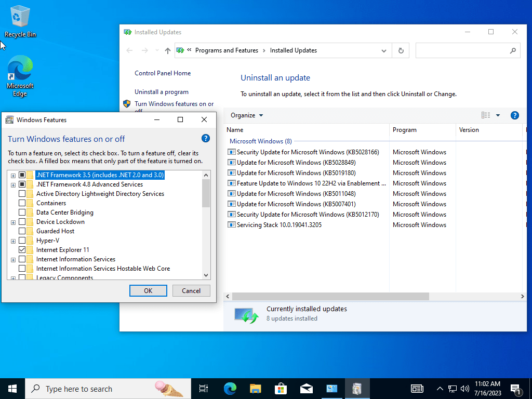This screenshot has height=399, width=532.
Task: Expand the Device Lockdown tree node
Action: click(13, 222)
